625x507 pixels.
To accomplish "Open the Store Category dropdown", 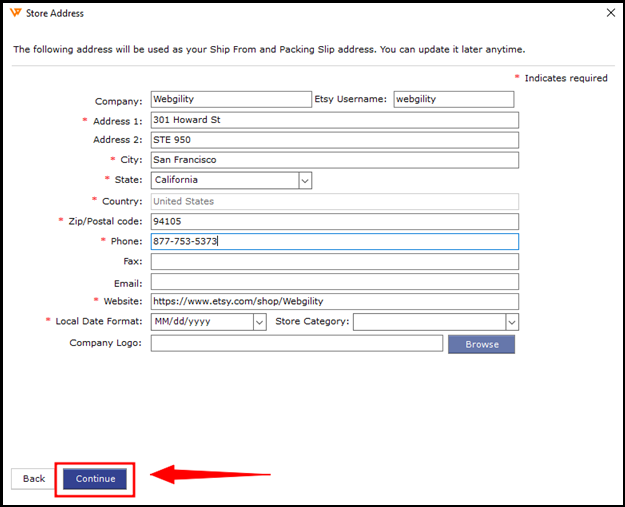I will (x=511, y=322).
